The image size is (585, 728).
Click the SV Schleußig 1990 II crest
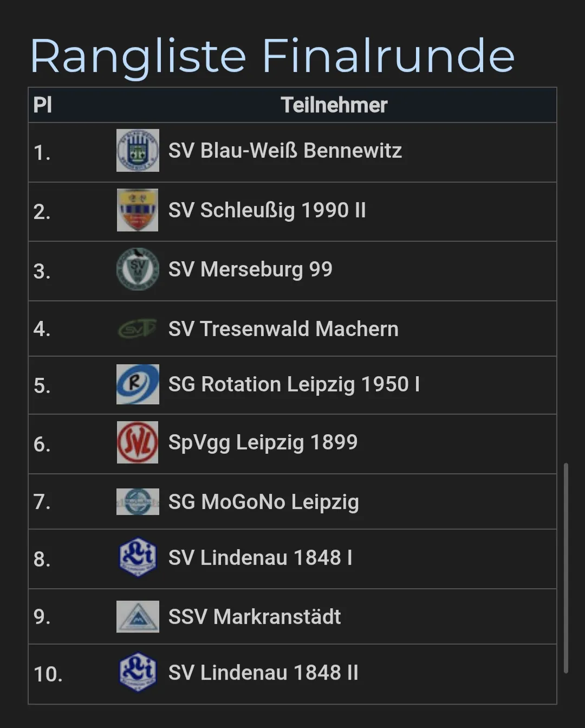point(138,210)
